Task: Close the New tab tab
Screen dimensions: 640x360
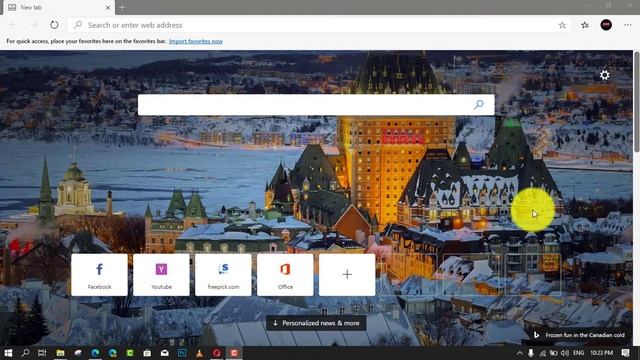Action: (x=108, y=7)
